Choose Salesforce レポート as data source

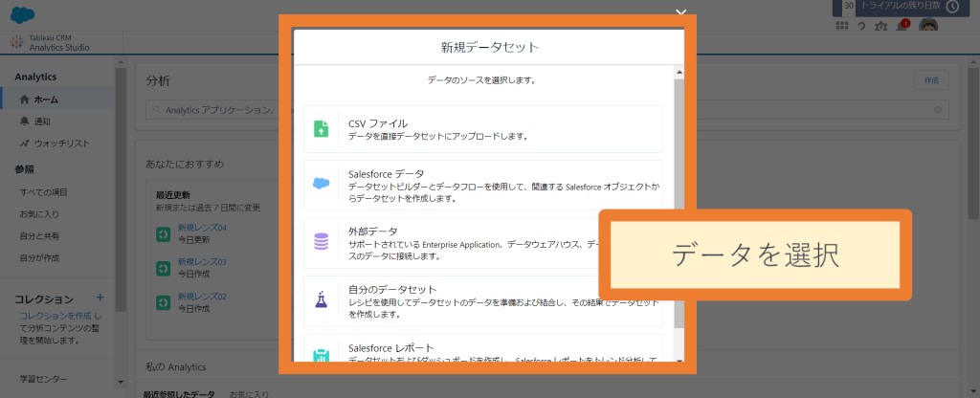(483, 348)
